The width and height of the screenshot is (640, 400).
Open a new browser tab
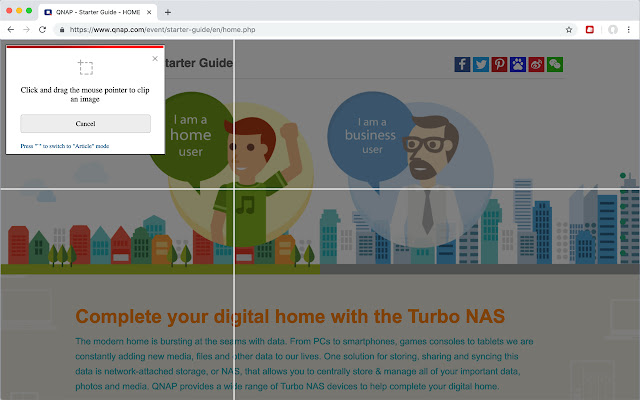click(168, 12)
